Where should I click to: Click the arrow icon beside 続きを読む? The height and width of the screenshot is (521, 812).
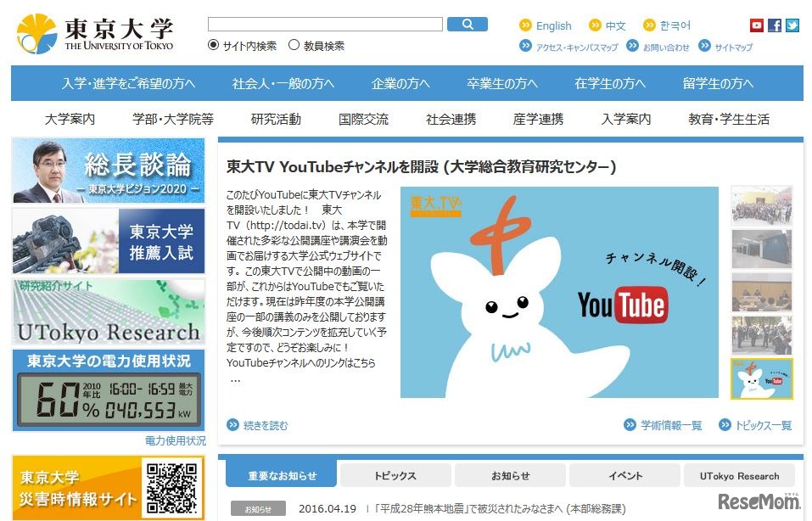coord(233,424)
